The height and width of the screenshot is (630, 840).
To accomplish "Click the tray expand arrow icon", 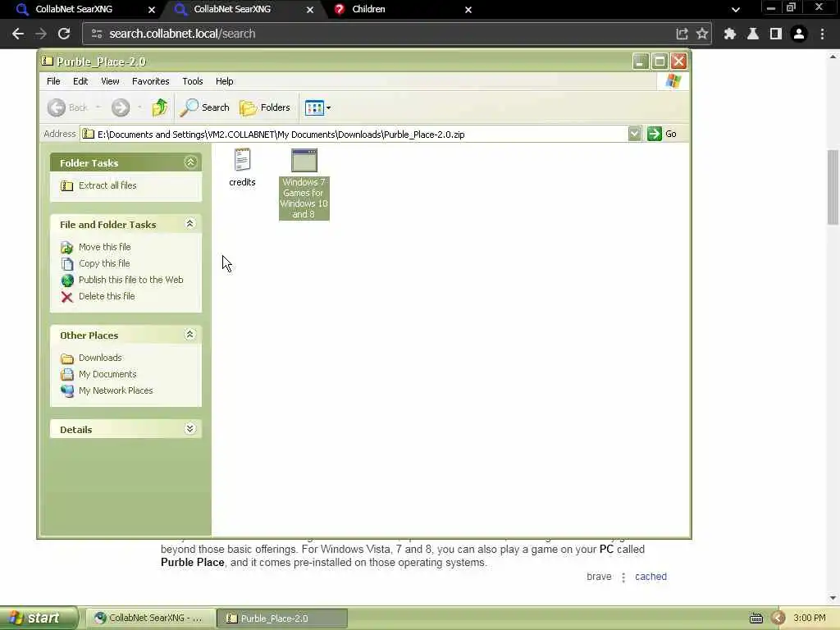I will (778, 619).
